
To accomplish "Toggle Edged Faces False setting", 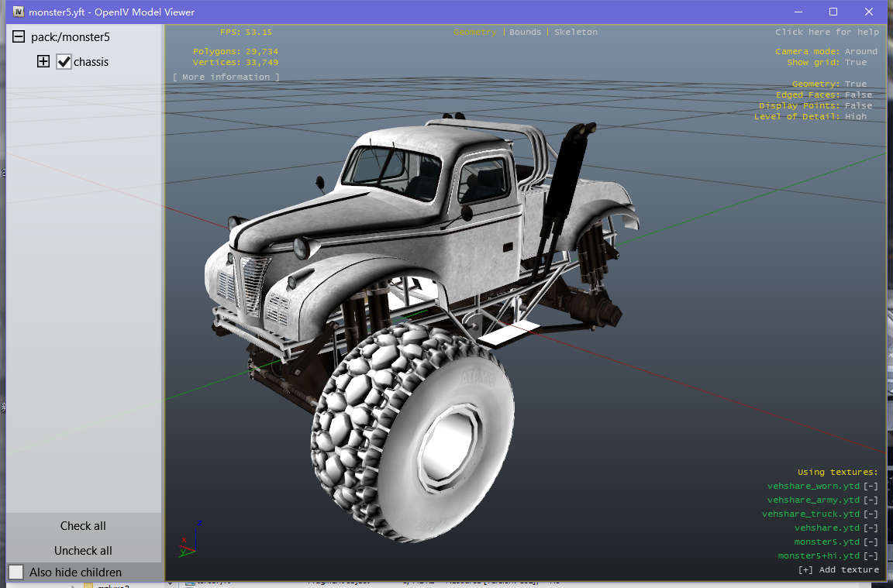I will [858, 95].
